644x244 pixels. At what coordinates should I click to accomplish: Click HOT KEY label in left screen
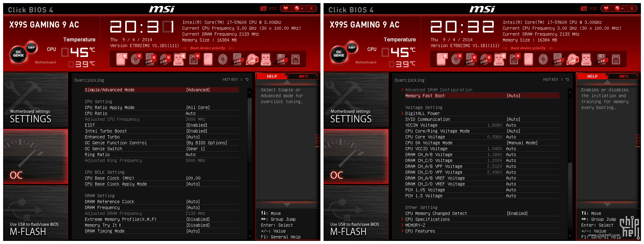pos(230,80)
